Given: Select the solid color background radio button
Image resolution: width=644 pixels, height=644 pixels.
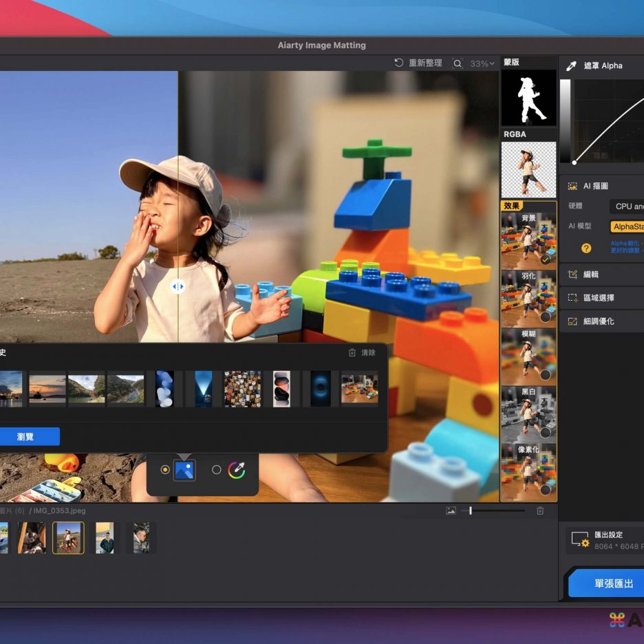Looking at the screenshot, I should click(217, 470).
